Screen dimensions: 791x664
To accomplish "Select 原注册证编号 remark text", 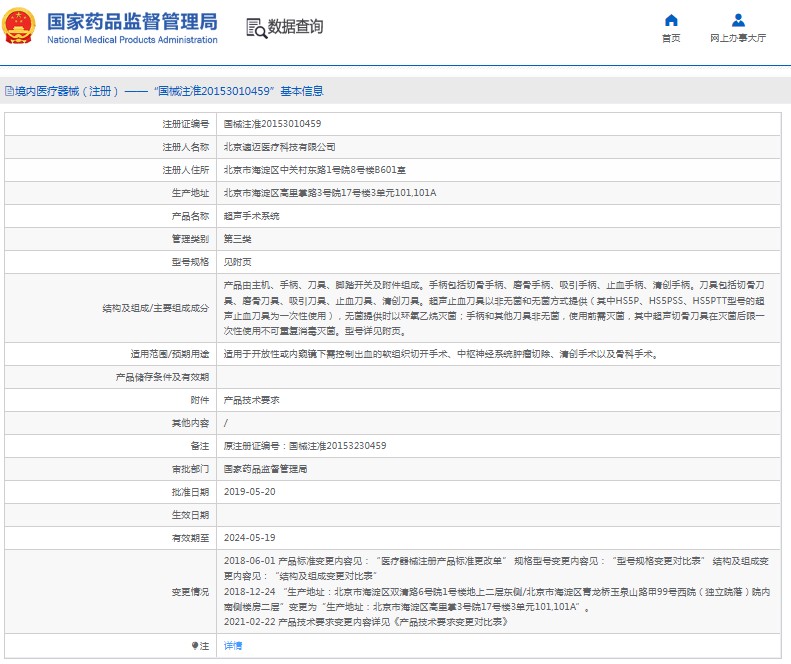I will pyautogui.click(x=305, y=446).
